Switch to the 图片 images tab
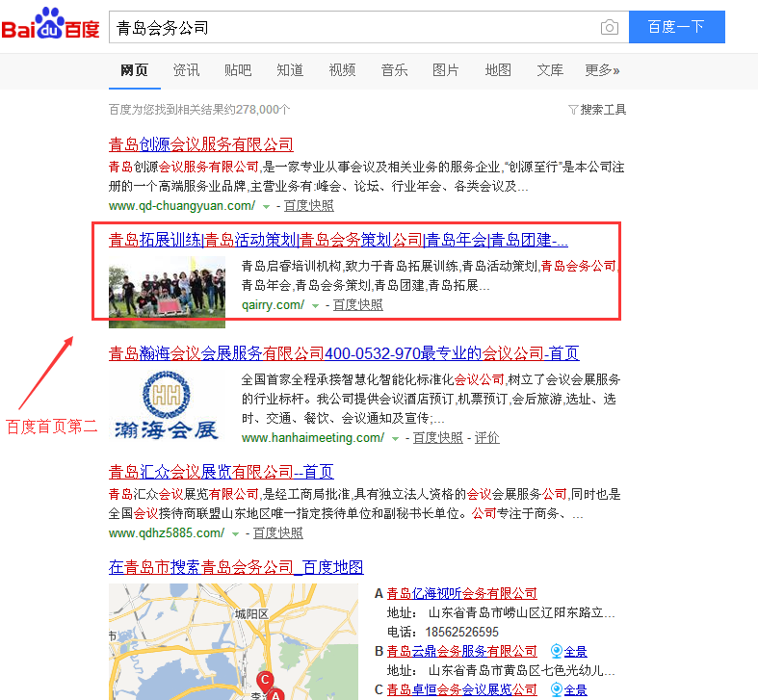Screen dimensions: 758x700 point(446,70)
